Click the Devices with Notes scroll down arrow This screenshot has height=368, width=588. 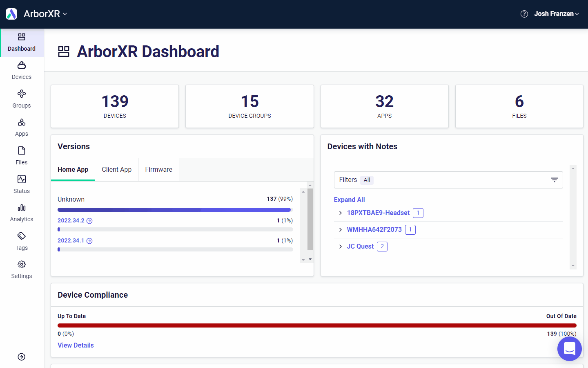pyautogui.click(x=573, y=266)
